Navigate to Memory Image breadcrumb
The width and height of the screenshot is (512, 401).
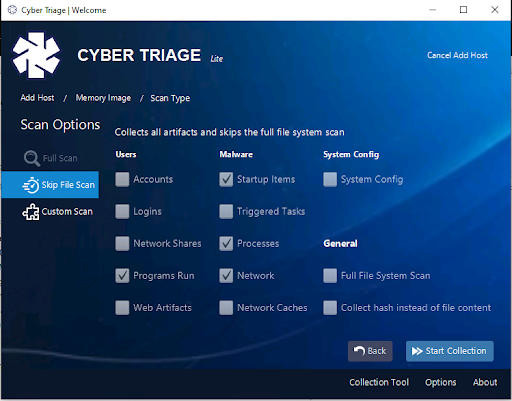tap(103, 98)
